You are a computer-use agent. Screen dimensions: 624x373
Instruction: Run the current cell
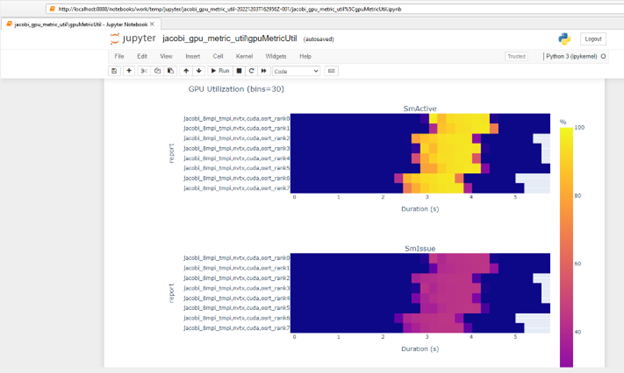(x=220, y=71)
